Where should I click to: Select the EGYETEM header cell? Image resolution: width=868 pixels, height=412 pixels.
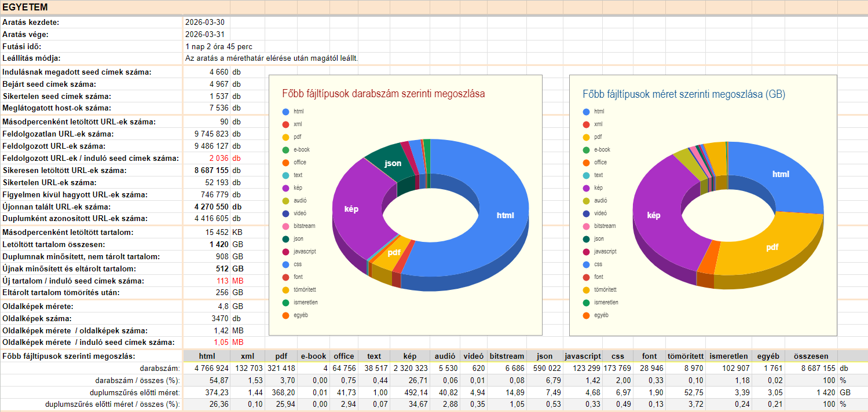(24, 8)
